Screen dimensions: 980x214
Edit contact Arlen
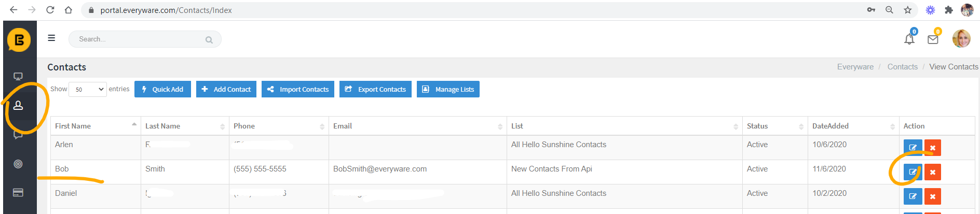tap(913, 148)
